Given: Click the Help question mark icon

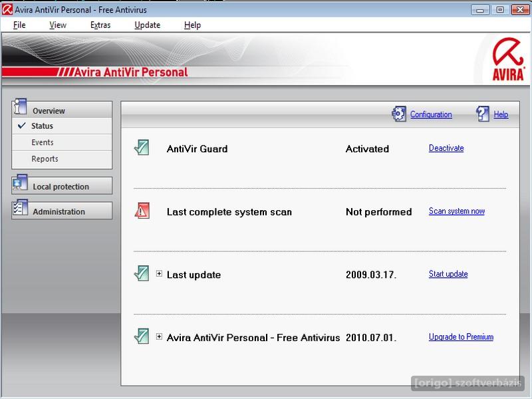Looking at the screenshot, I should [483, 114].
